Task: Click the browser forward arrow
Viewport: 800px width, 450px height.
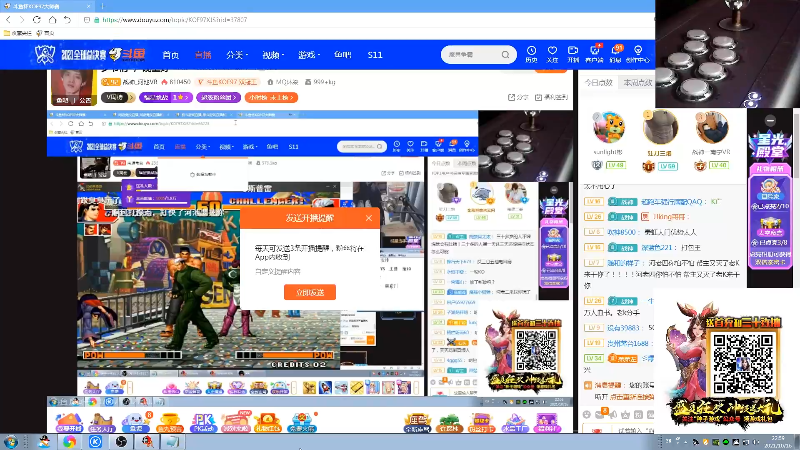Action: click(22, 19)
